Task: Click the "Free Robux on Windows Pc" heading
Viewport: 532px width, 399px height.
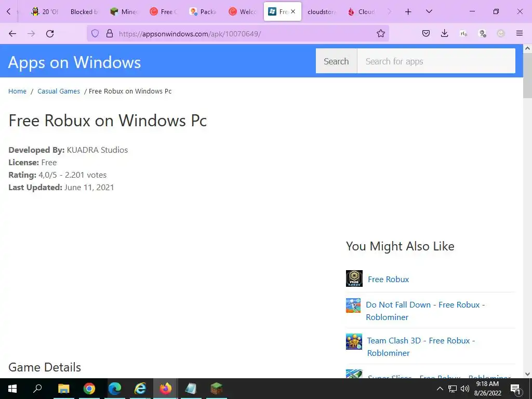Action: [108, 121]
